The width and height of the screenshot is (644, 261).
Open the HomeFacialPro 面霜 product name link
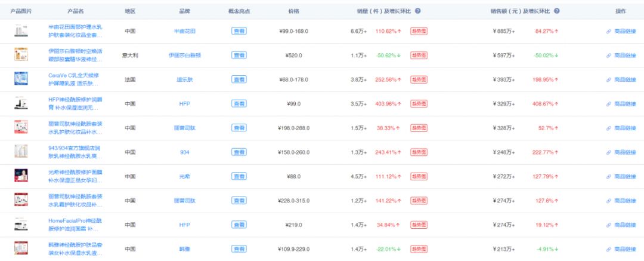pyautogui.click(x=75, y=225)
